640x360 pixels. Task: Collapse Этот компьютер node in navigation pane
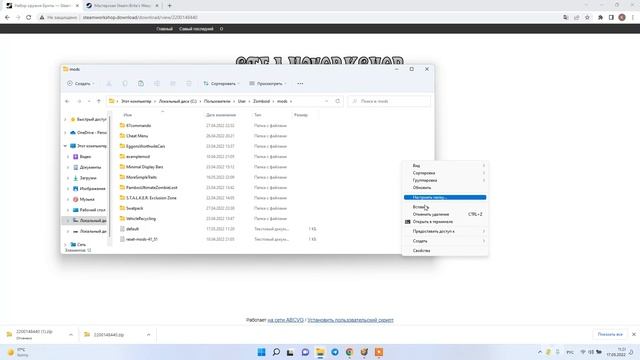tap(65, 146)
